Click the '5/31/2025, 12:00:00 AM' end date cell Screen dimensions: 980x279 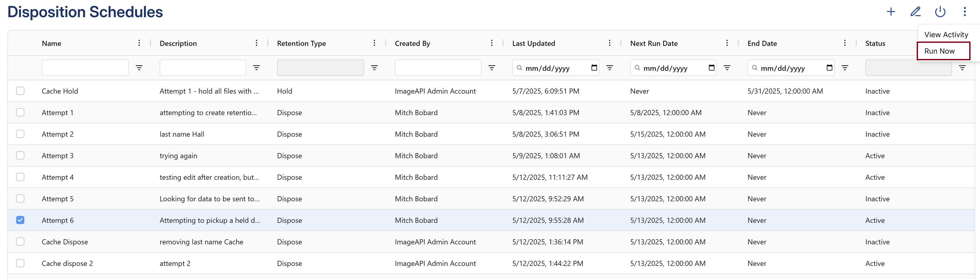[x=785, y=91]
